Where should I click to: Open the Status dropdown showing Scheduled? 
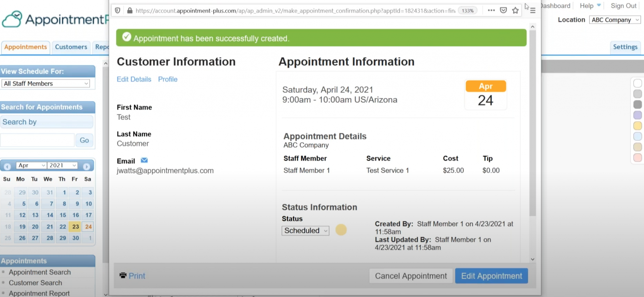pyautogui.click(x=305, y=231)
